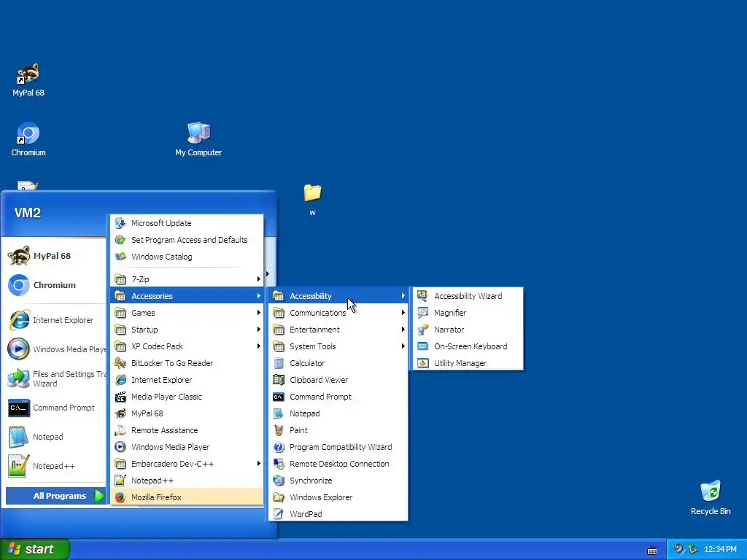The width and height of the screenshot is (747, 560).
Task: Open Files and Settings Transfer Wizard
Action: coord(55,378)
